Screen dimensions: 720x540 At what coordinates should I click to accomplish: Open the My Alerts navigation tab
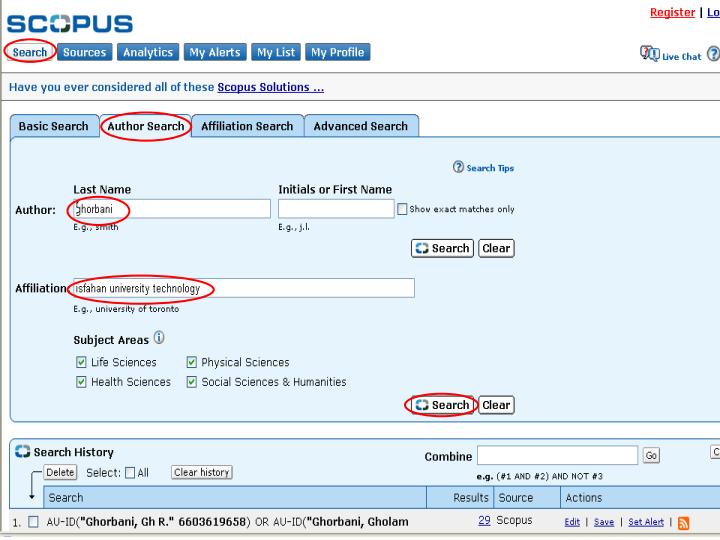click(x=215, y=52)
